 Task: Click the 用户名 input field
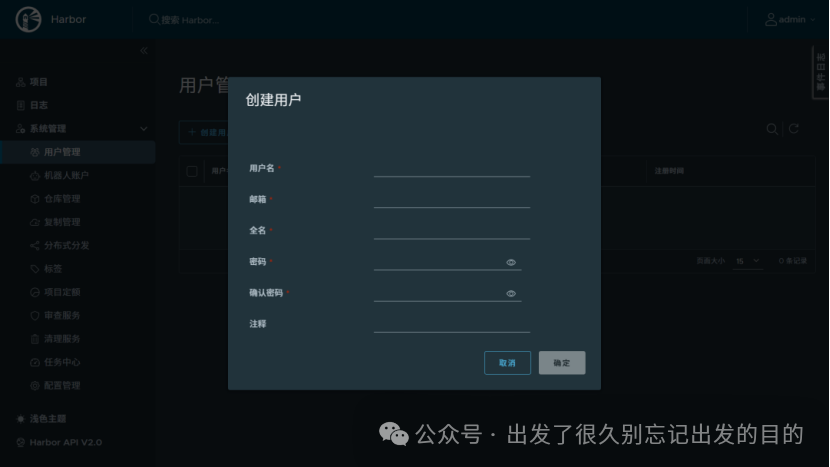pyautogui.click(x=452, y=169)
